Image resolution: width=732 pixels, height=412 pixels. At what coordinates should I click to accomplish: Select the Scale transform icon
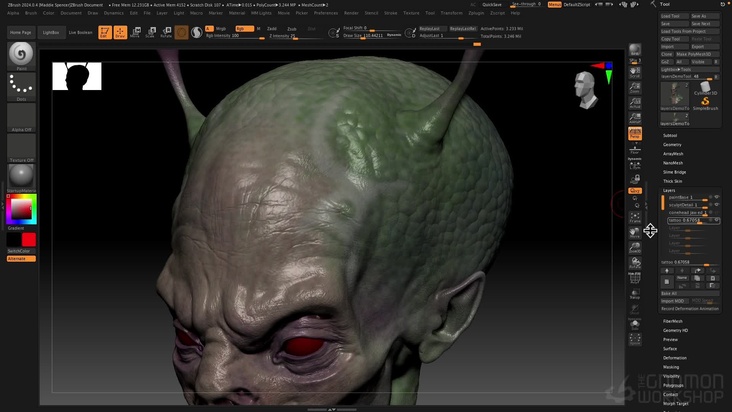click(150, 32)
